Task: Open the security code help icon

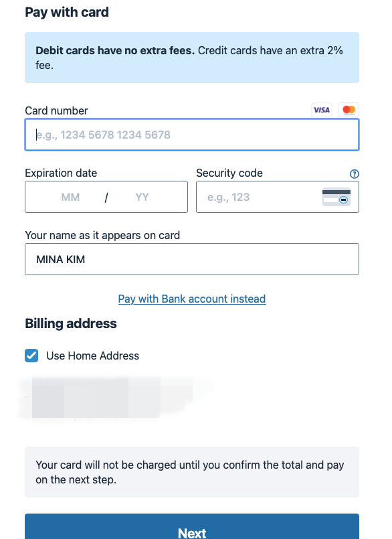Action: [x=355, y=174]
